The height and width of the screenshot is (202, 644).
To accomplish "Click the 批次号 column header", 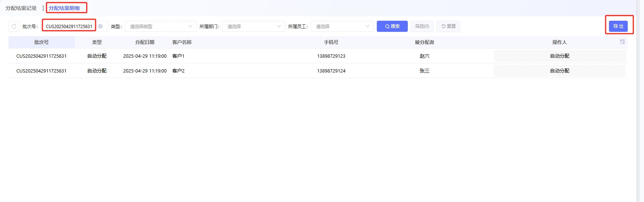I will [x=41, y=42].
